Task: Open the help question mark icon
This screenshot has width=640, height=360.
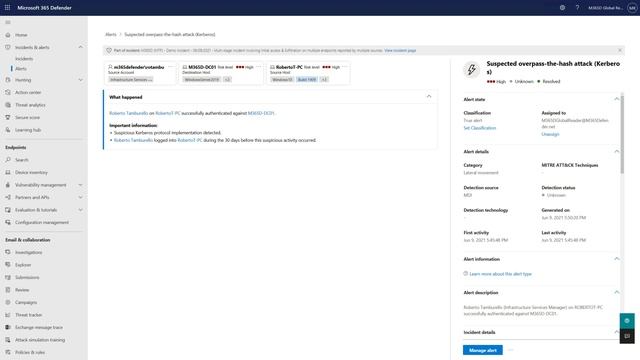Action: [577, 7]
